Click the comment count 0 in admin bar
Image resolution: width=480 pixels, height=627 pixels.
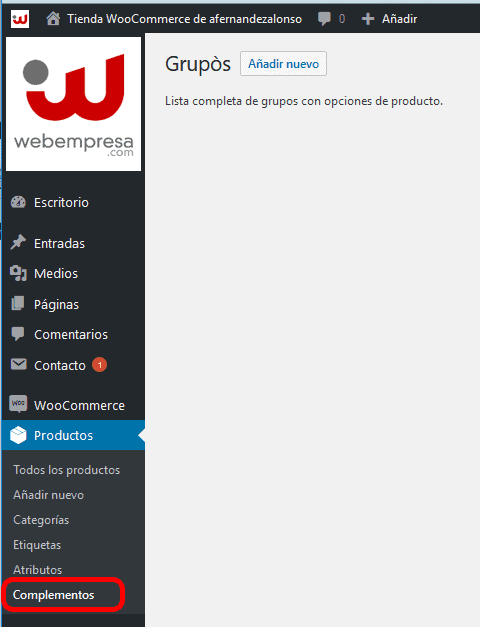(x=342, y=19)
